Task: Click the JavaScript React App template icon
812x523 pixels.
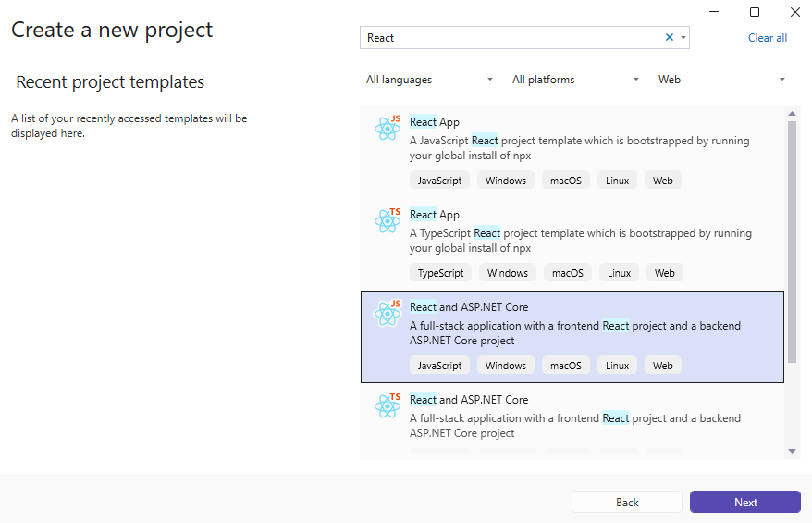Action: point(388,128)
